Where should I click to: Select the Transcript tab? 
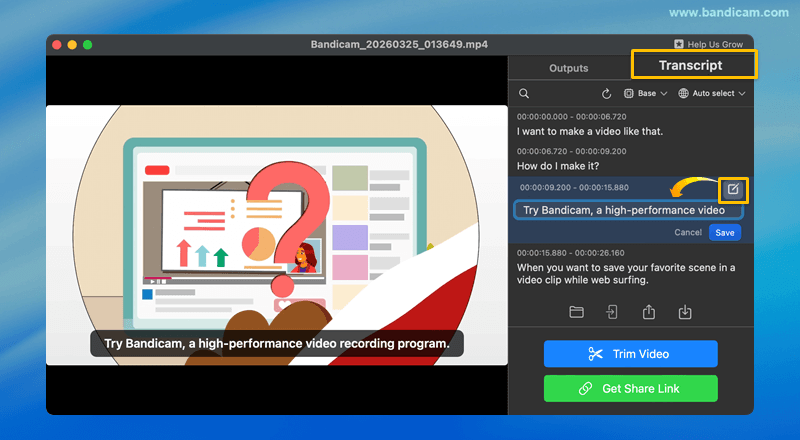pos(691,65)
